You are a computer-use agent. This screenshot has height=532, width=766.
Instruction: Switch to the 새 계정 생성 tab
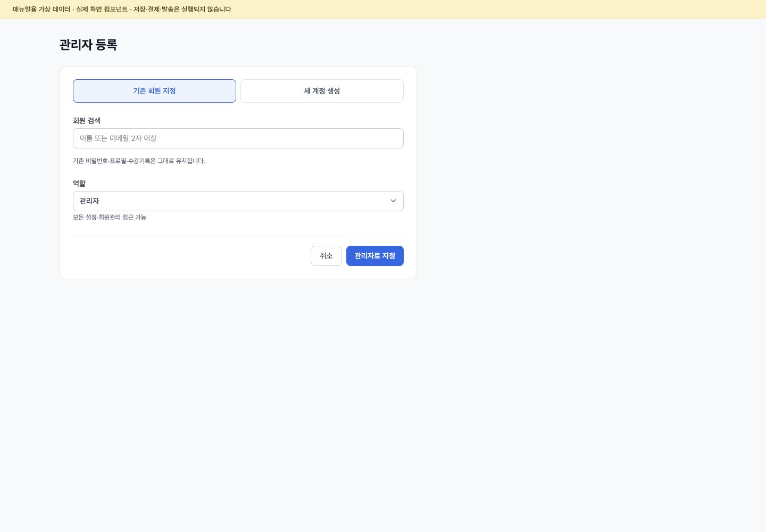click(322, 91)
